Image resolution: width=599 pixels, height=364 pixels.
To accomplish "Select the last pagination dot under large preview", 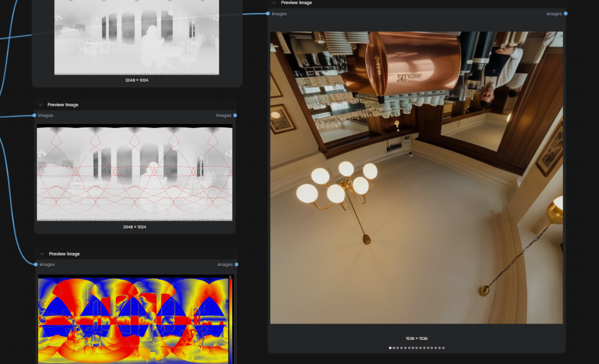I will [x=443, y=348].
